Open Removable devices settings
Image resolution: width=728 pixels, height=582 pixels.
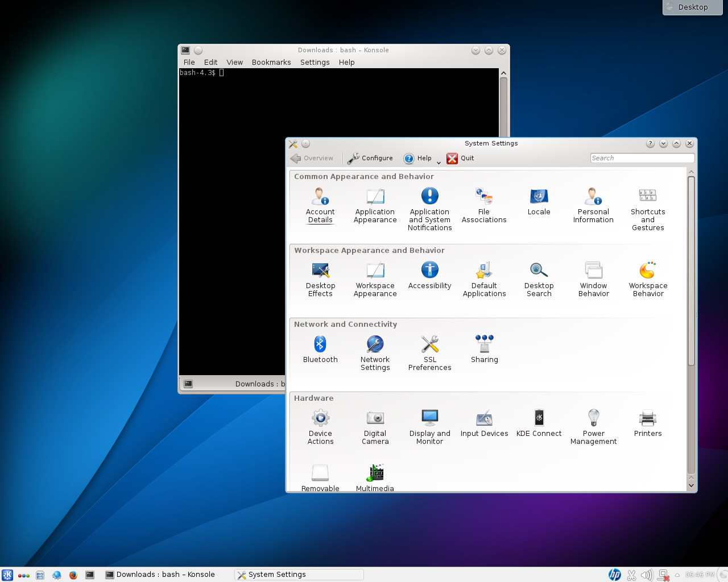[x=320, y=477]
